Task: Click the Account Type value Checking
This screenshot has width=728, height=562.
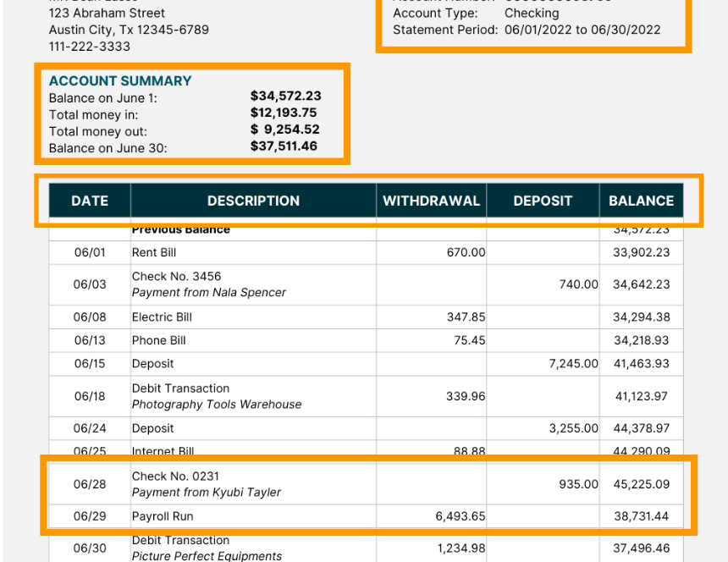Action: click(x=532, y=14)
